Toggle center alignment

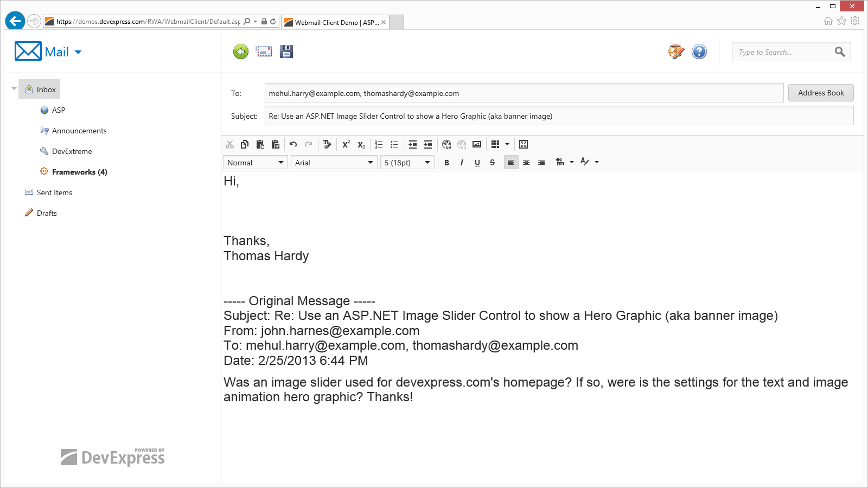click(526, 163)
